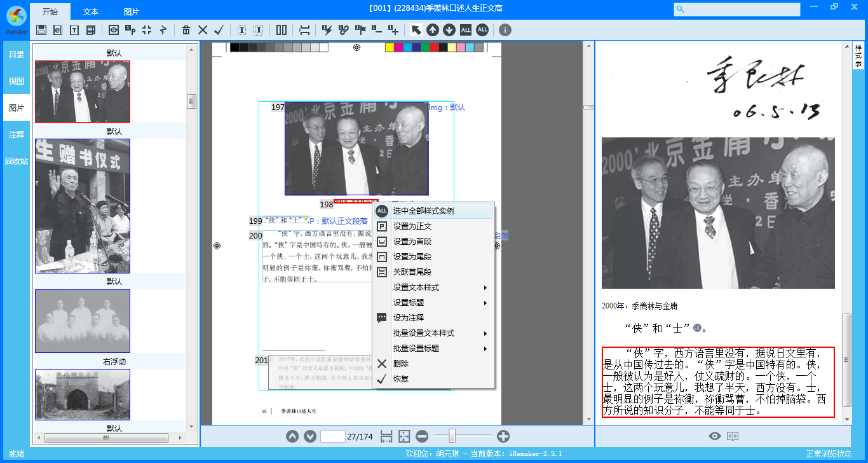Image resolution: width=868 pixels, height=463 pixels.
Task: Click the toolbar up arrow circle icon
Action: coord(432,30)
